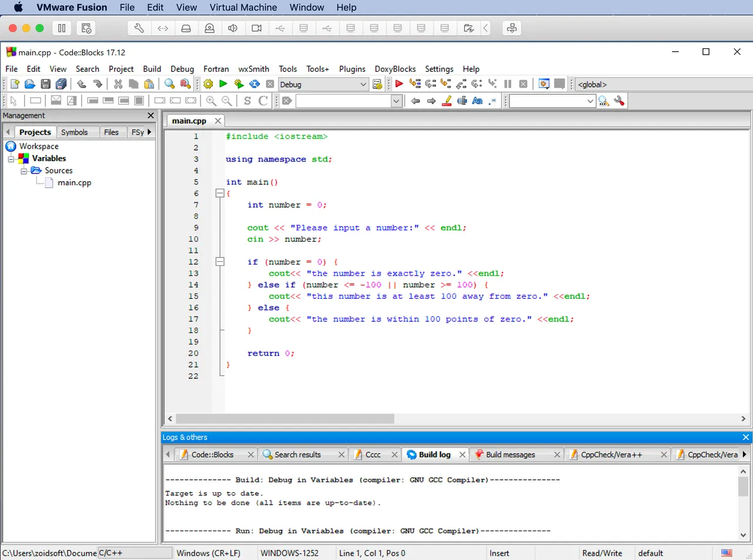
Task: Collapse the main function fold at line 6
Action: [x=220, y=193]
